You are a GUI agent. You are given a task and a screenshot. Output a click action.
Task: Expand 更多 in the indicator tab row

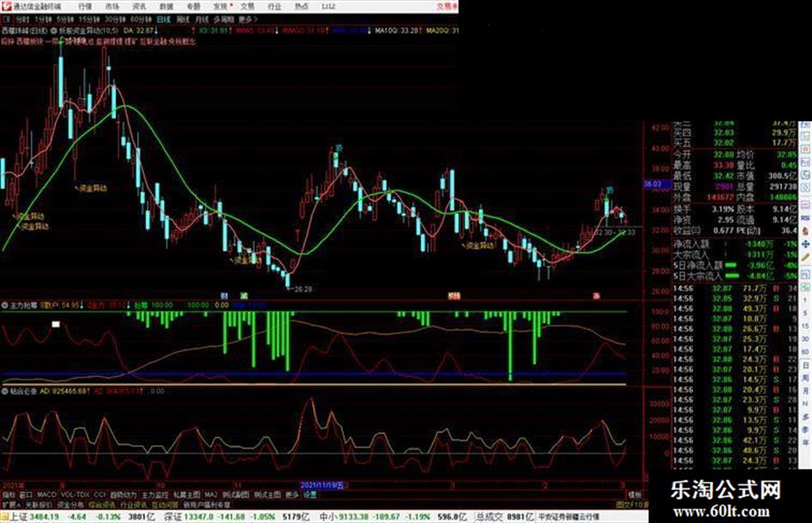tap(292, 495)
